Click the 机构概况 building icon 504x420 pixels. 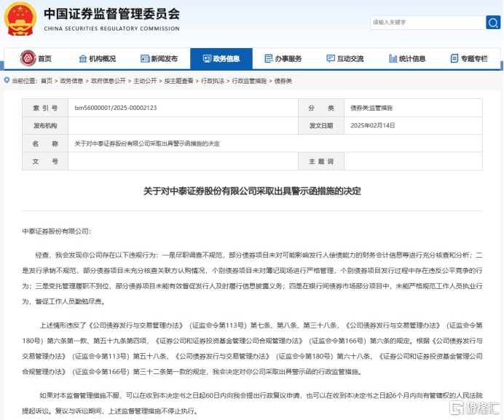click(x=82, y=58)
